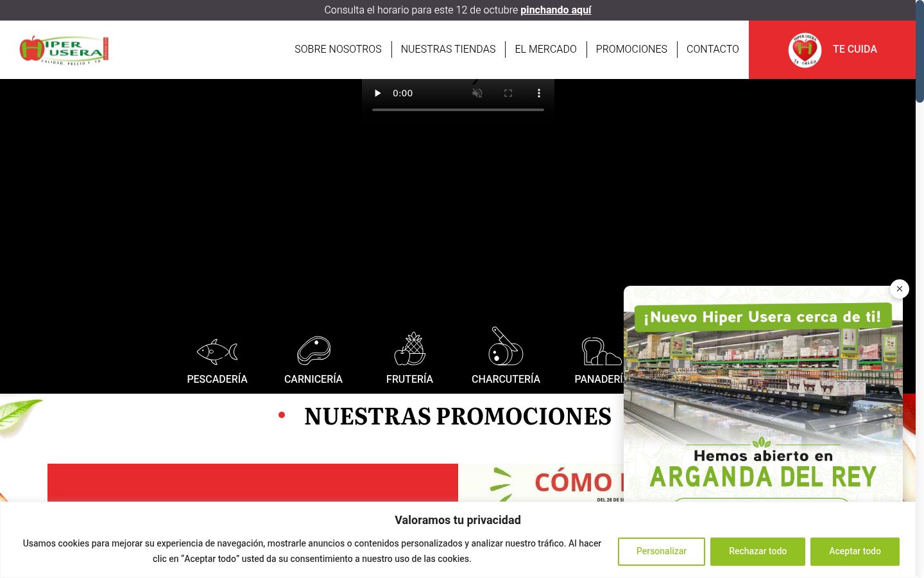924x578 pixels.
Task: Close the Arganda del Rey popup
Action: [x=900, y=289]
